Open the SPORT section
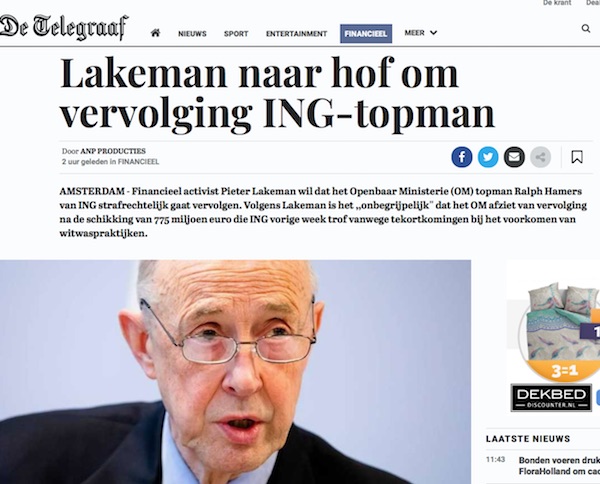 click(236, 34)
